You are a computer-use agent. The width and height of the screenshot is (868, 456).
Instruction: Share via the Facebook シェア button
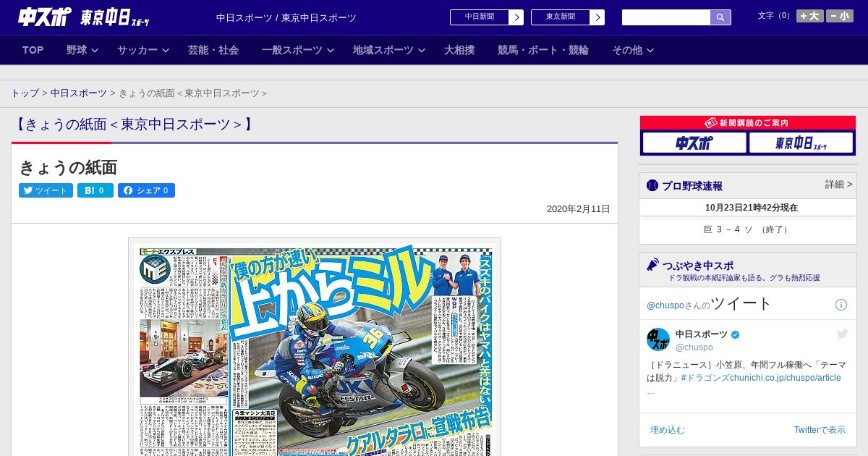coord(146,190)
